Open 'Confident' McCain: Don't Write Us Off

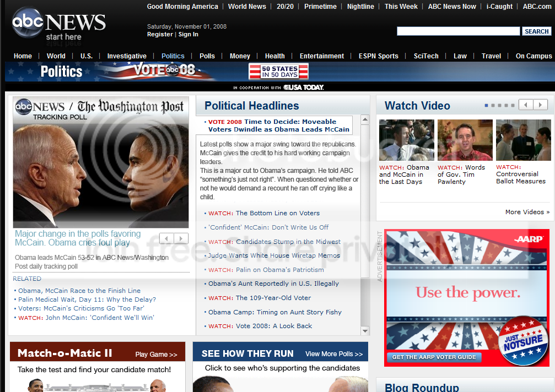(x=268, y=227)
